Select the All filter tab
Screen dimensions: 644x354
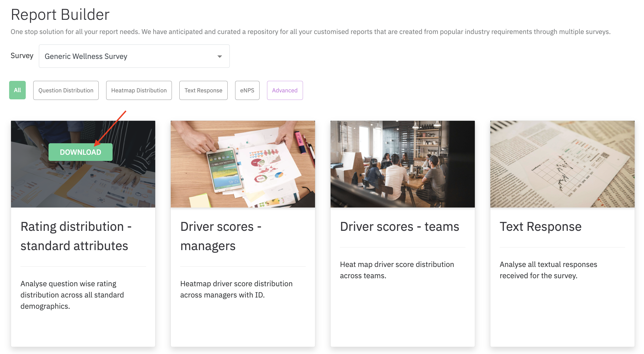click(17, 90)
